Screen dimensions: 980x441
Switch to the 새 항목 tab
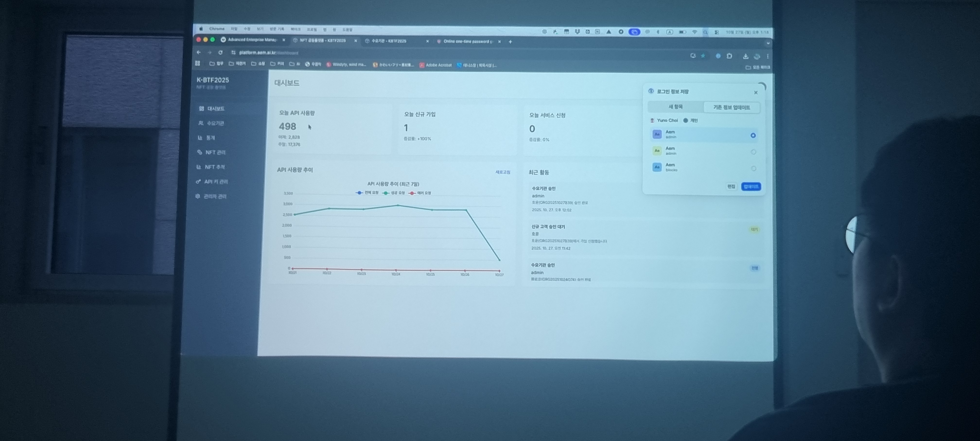[x=675, y=107]
